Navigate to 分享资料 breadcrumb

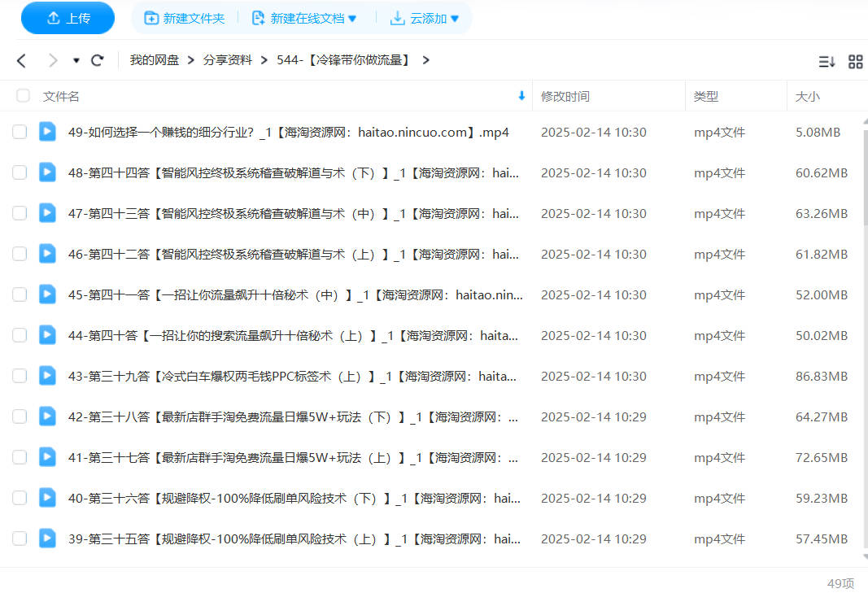click(x=228, y=60)
